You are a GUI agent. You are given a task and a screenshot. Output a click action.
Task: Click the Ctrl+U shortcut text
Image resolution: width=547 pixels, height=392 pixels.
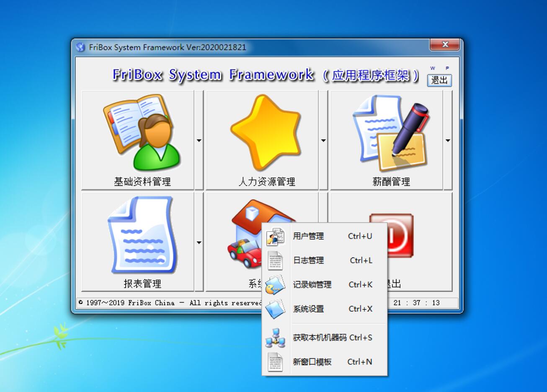(x=360, y=236)
